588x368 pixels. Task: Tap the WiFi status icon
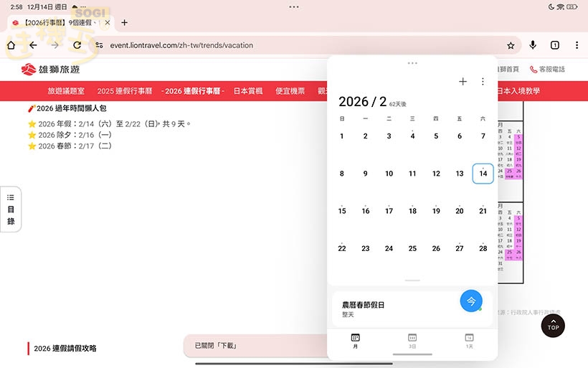560,6
